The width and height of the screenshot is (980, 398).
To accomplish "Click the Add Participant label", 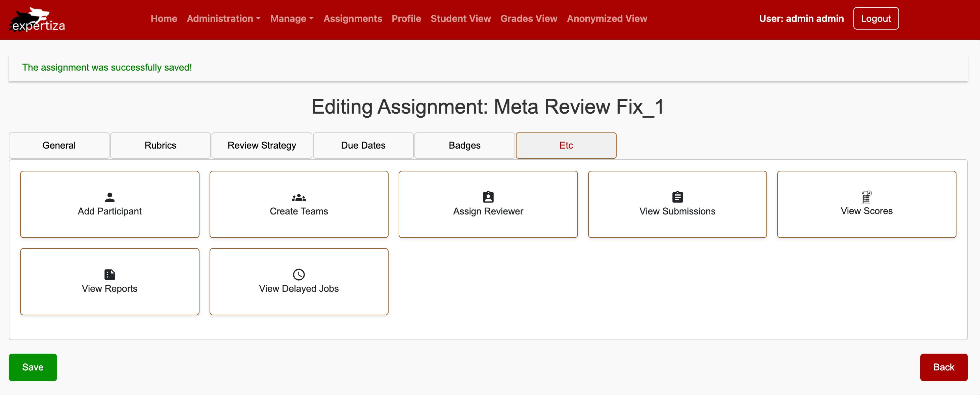I will click(109, 211).
